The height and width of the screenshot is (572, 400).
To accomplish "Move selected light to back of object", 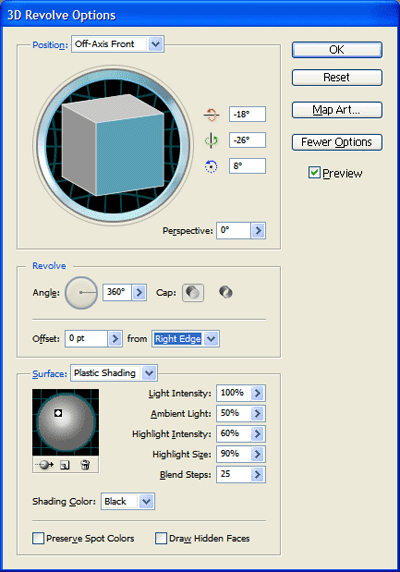I will coord(44,465).
